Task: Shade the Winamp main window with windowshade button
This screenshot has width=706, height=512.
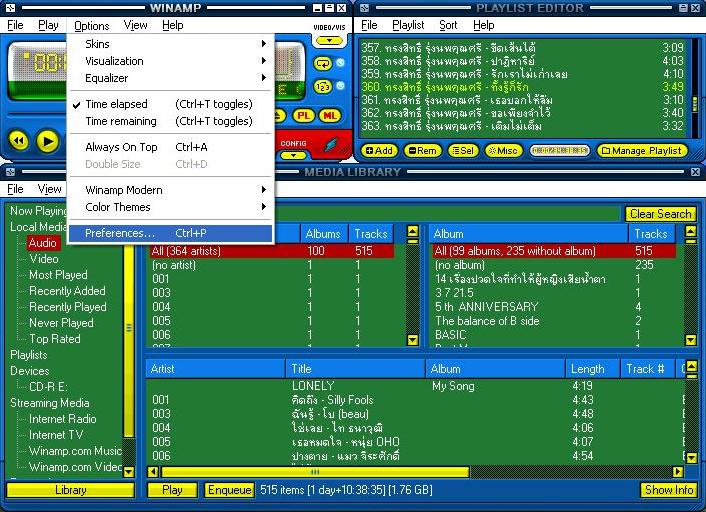Action: click(330, 8)
